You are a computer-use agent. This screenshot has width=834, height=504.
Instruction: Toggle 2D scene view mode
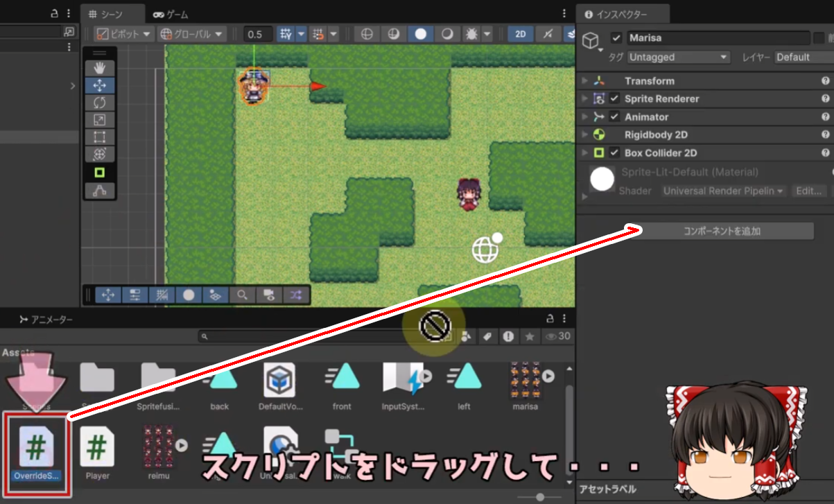pos(520,34)
